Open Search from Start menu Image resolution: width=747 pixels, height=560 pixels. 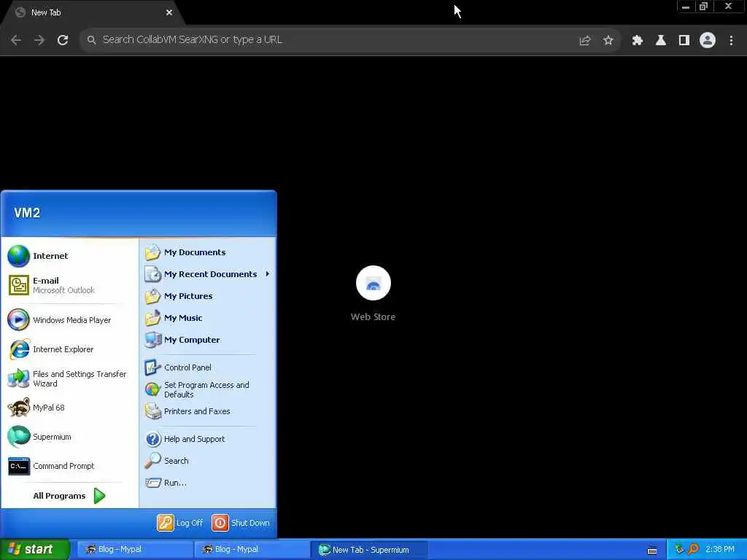pos(208,461)
